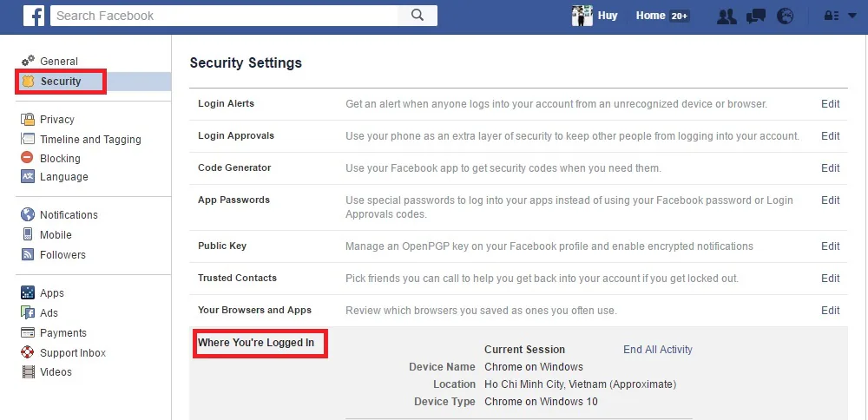Image resolution: width=868 pixels, height=420 pixels.
Task: Open the Messages icon
Action: (756, 16)
